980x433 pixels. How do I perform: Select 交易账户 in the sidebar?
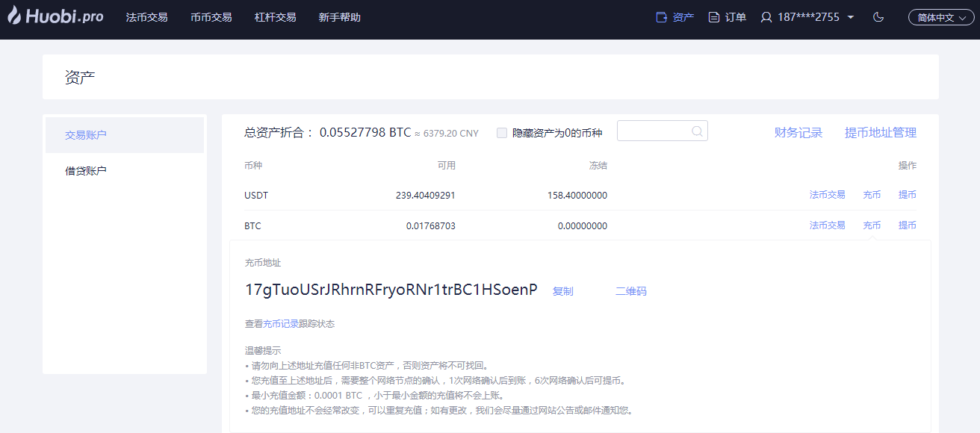click(x=86, y=135)
